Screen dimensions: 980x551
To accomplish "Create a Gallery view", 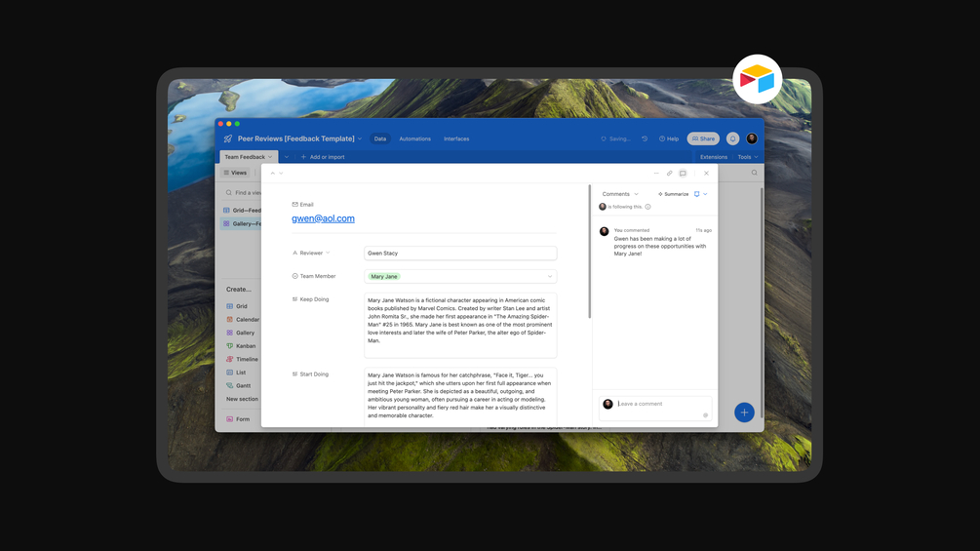I will [x=241, y=333].
